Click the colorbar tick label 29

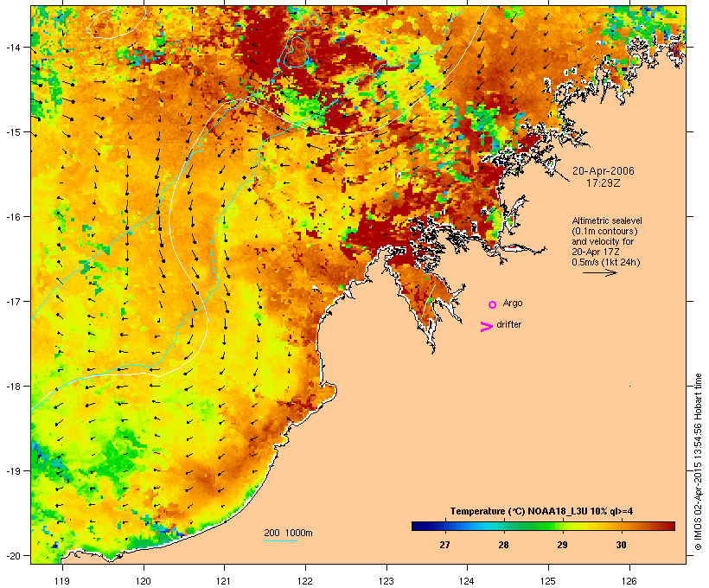click(x=562, y=545)
